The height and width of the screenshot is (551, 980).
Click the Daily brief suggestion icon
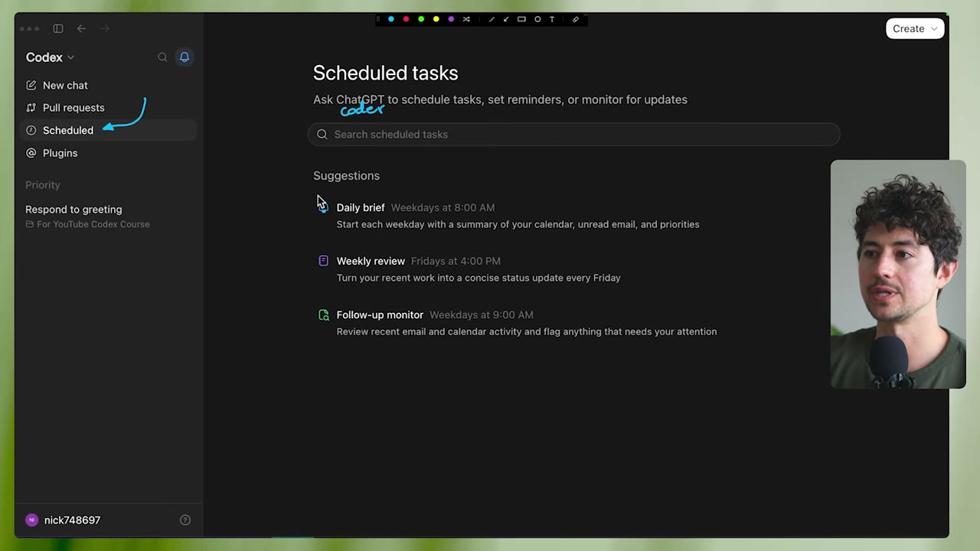pyautogui.click(x=323, y=207)
